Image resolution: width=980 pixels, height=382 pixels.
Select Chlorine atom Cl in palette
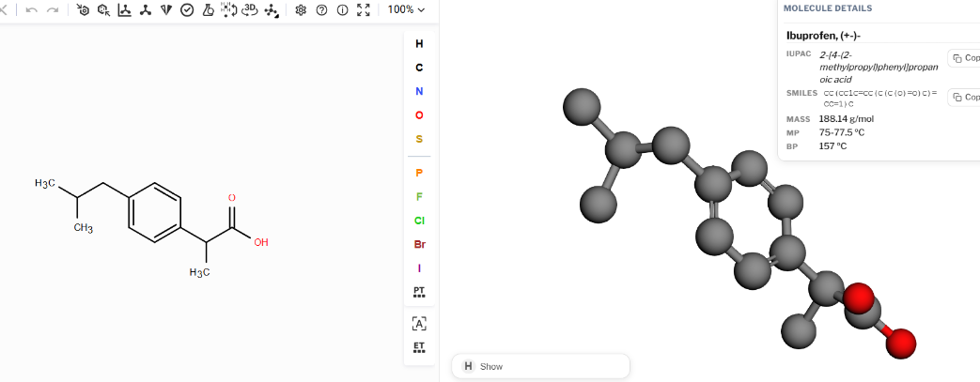[x=419, y=221]
